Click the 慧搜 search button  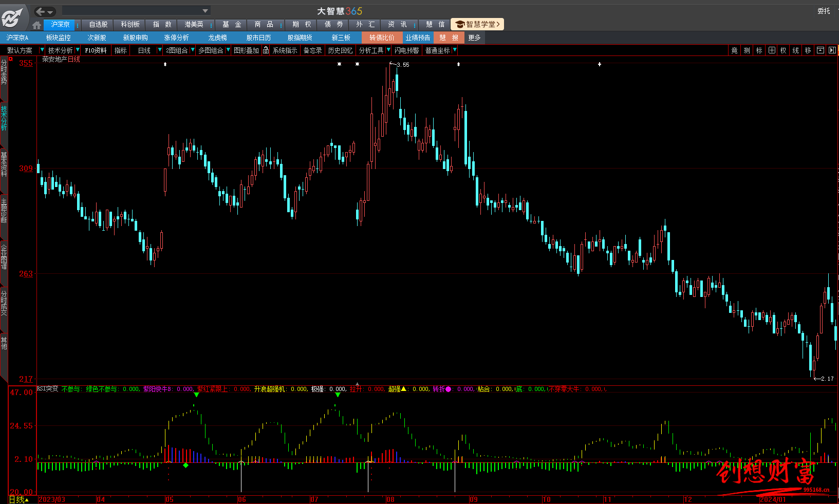[x=449, y=38]
